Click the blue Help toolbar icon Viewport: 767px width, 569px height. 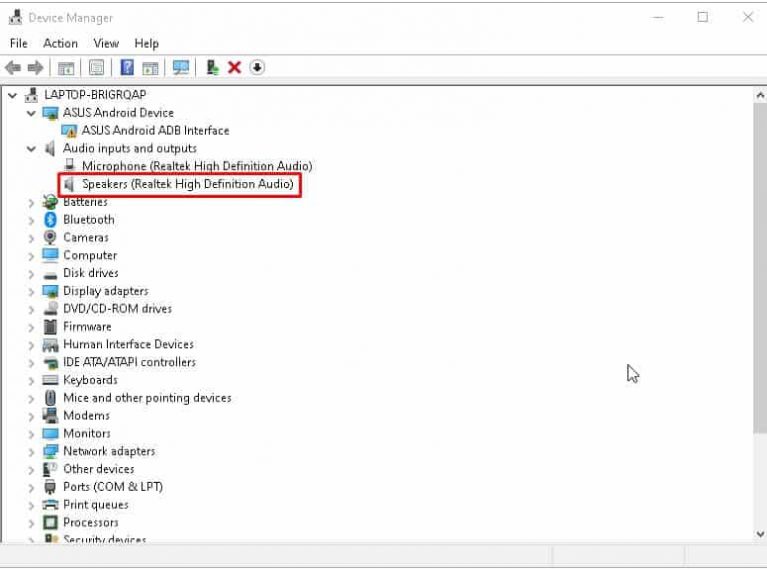(127, 67)
